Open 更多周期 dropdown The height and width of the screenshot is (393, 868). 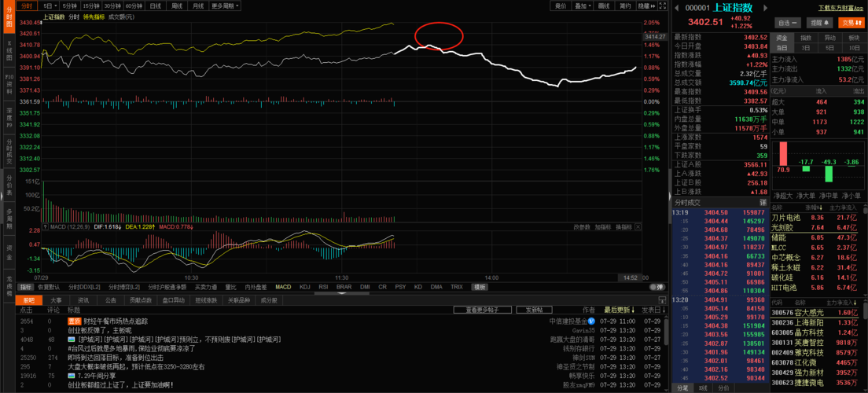[x=225, y=6]
